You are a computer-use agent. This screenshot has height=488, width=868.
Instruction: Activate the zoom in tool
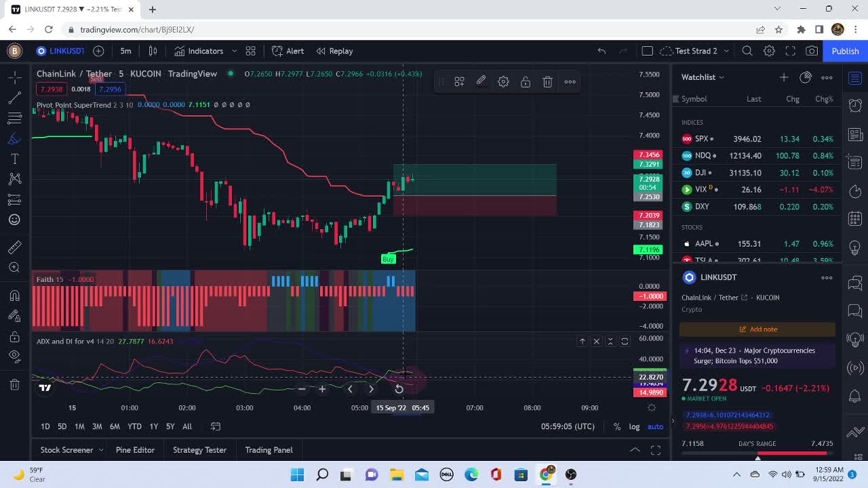pos(14,268)
